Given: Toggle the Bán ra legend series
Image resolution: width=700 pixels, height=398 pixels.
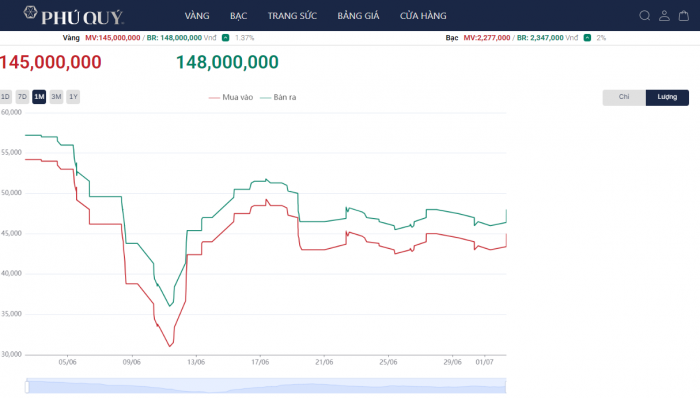Looking at the screenshot, I should (278, 97).
